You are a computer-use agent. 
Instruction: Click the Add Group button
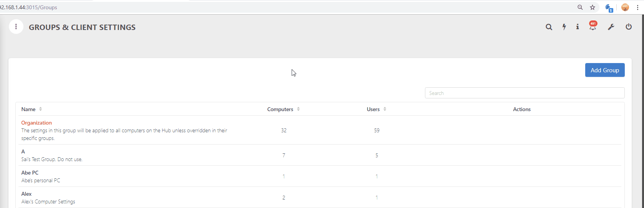pos(604,70)
